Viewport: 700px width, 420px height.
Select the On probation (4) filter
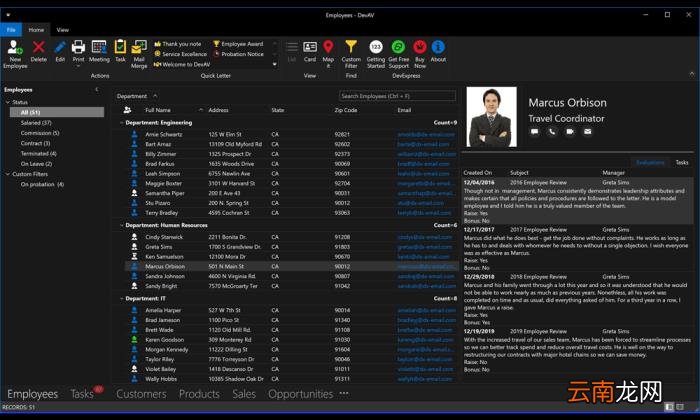tap(42, 184)
